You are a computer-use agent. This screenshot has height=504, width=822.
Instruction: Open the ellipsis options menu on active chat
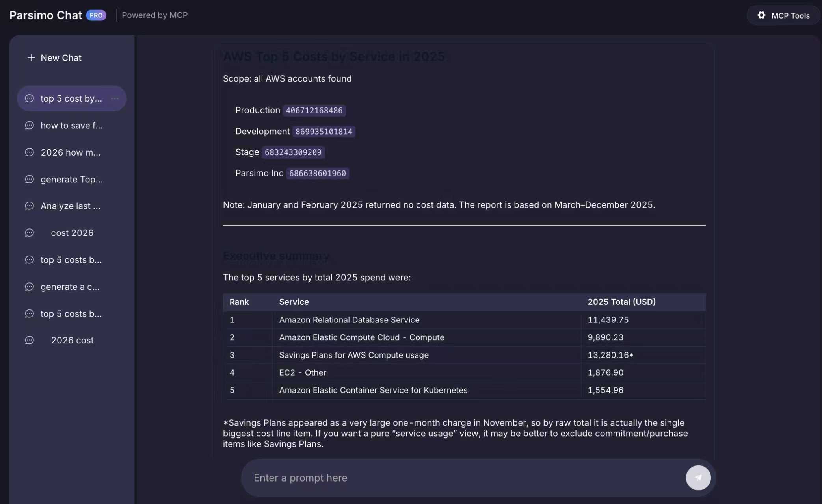tap(115, 98)
